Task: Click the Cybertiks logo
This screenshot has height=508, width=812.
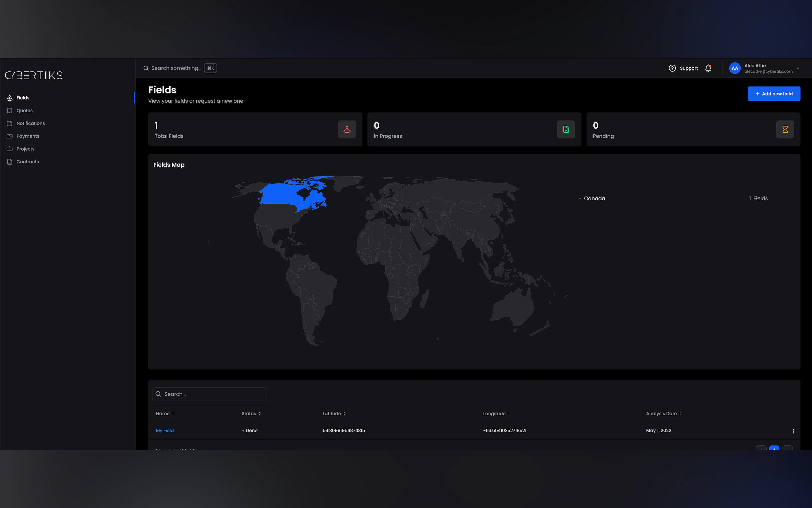Action: click(x=34, y=75)
